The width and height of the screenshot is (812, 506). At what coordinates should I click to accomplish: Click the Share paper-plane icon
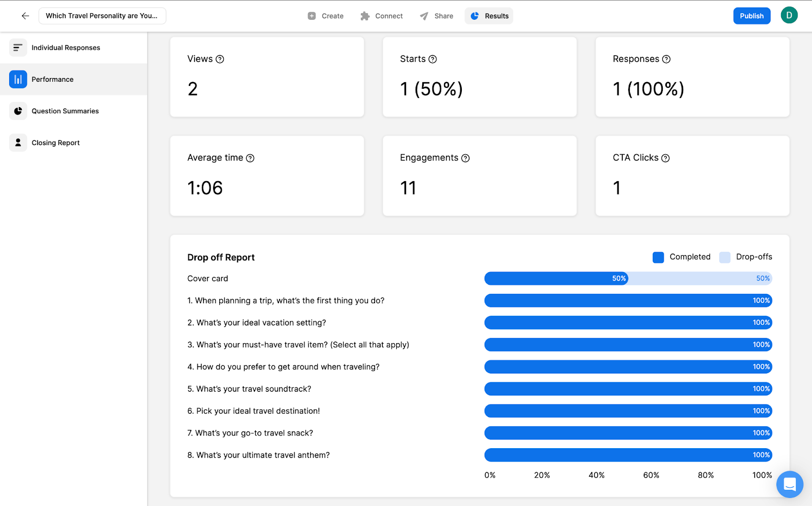click(x=423, y=16)
